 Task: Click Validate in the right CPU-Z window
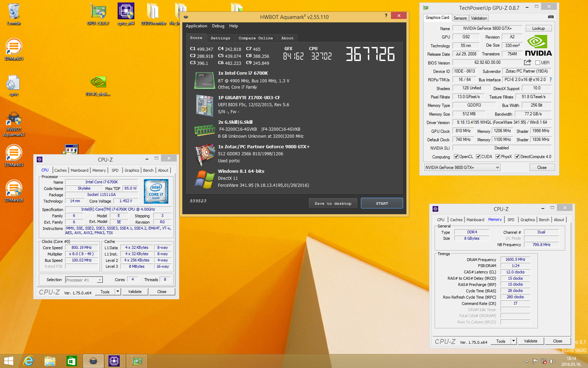click(531, 341)
